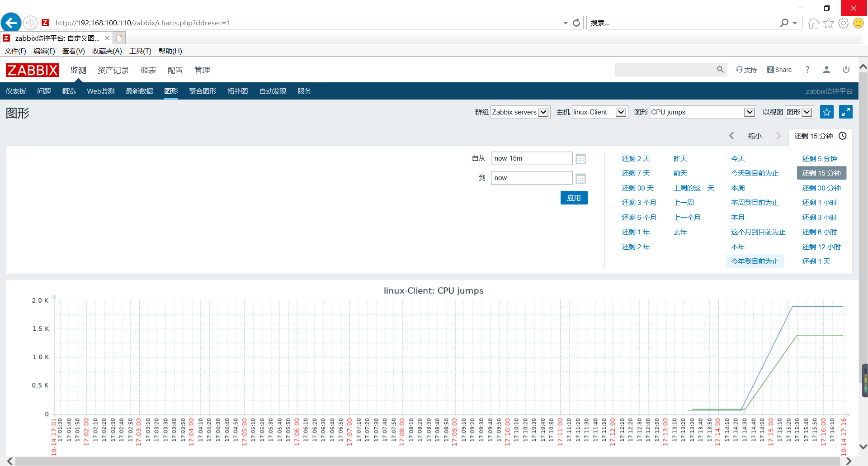Open the 配置 main menu
The width and height of the screenshot is (868, 466).
coord(175,70)
